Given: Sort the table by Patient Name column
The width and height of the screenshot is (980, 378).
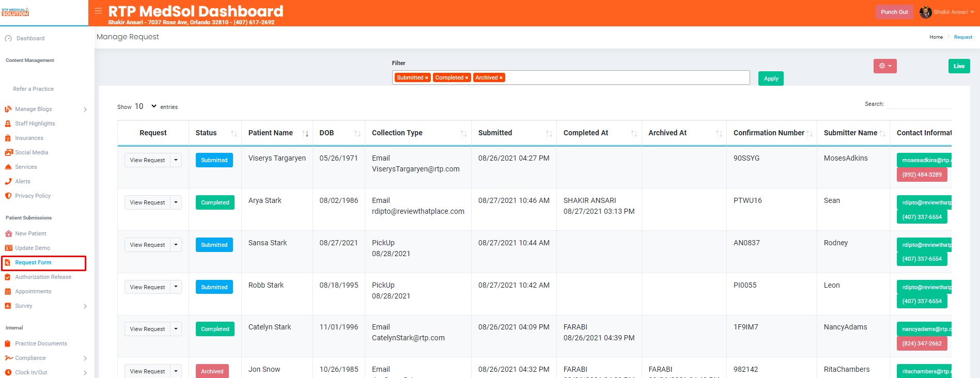Looking at the screenshot, I should click(277, 133).
